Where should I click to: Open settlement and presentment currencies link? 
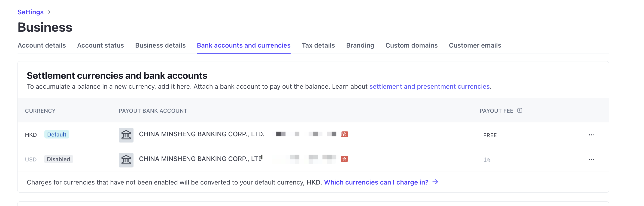pyautogui.click(x=429, y=87)
